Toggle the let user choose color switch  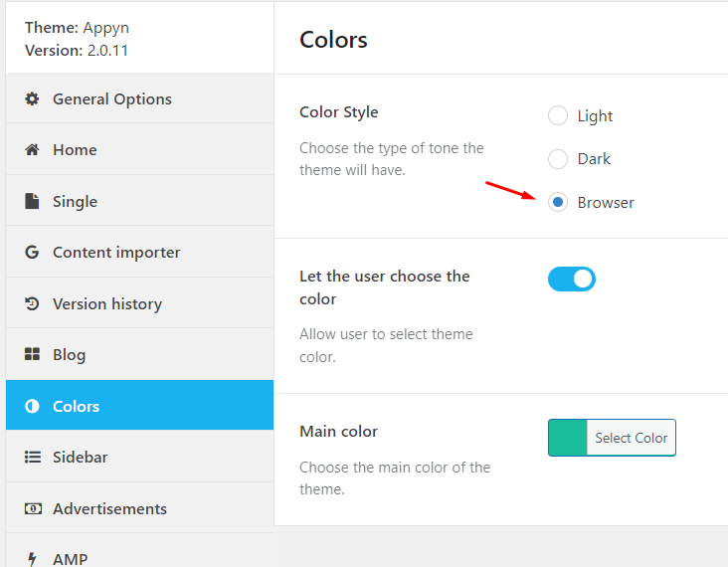tap(572, 279)
